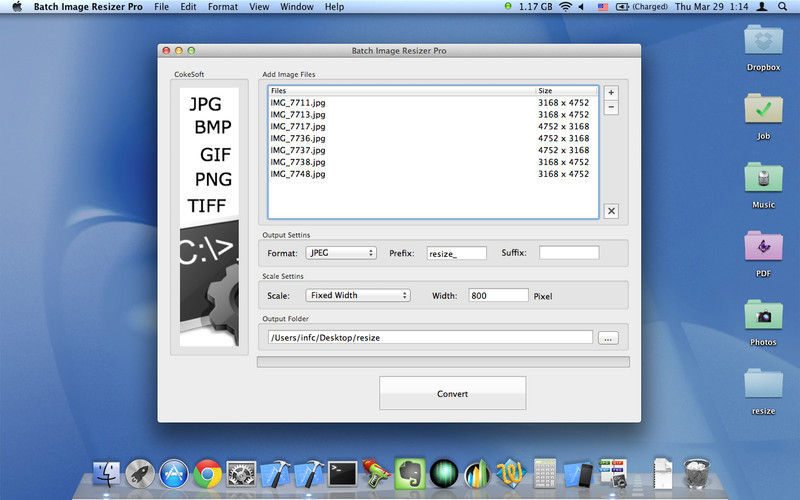
Task: Select the row IMG_7717.jpg
Action: 433,126
